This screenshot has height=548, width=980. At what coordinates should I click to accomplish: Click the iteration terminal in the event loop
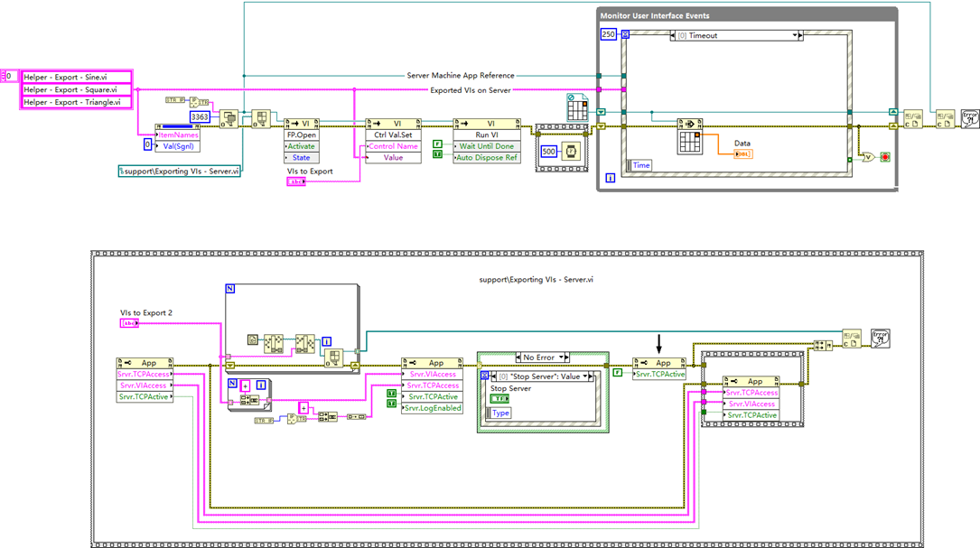[x=609, y=176]
